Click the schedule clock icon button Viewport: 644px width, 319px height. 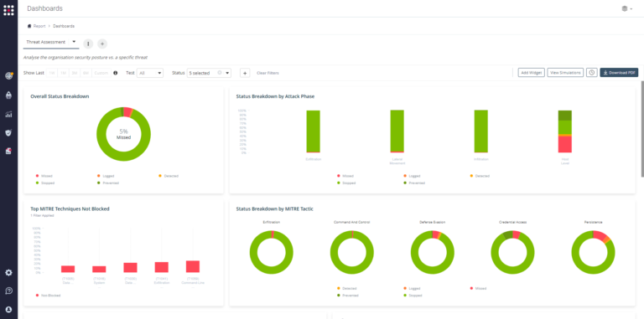591,73
